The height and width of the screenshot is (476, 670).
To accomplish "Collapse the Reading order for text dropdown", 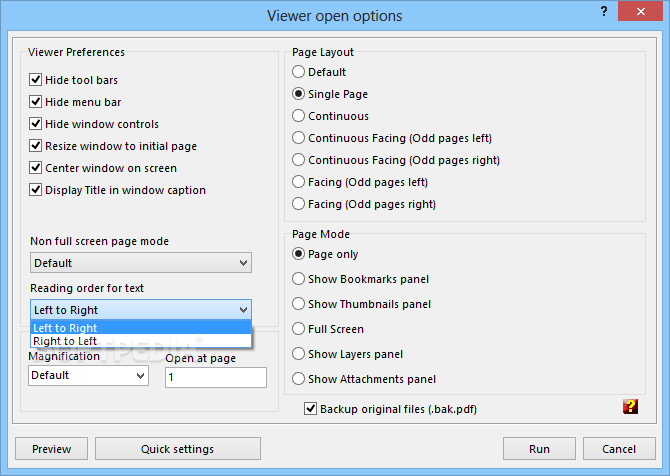I will pos(243,310).
